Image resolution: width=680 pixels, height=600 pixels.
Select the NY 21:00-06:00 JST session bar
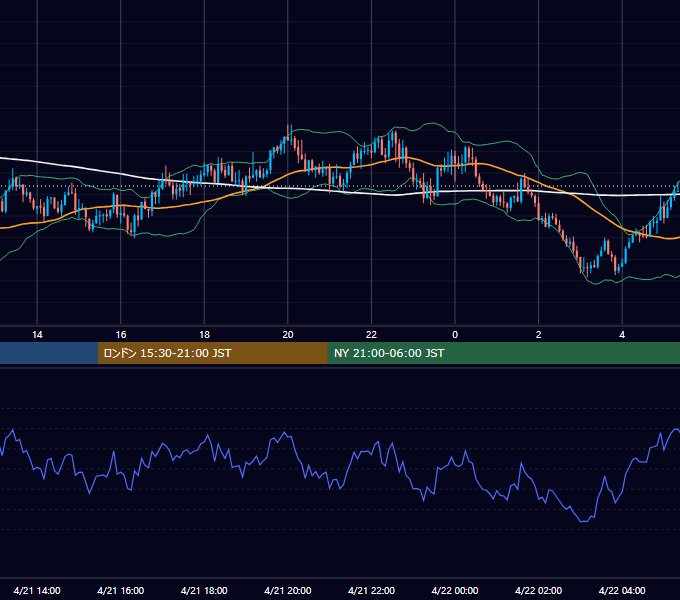coord(503,353)
